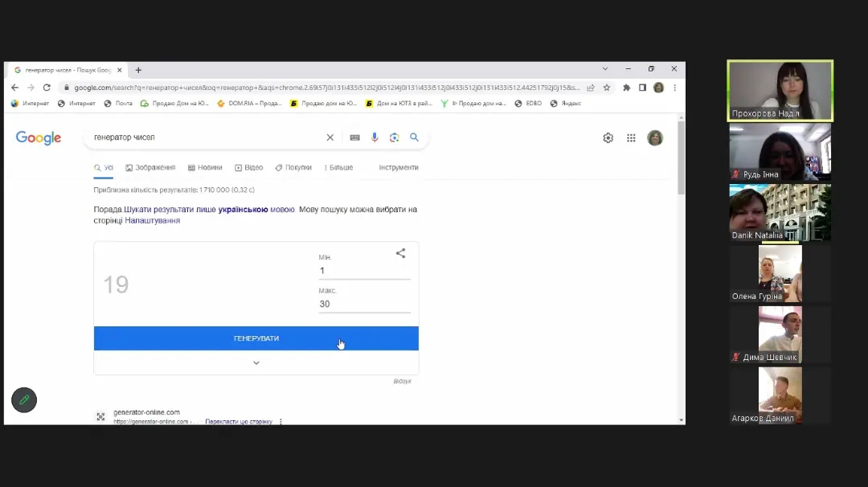Click the blue magnifier search icon
The width and height of the screenshot is (868, 487).
[x=414, y=137]
